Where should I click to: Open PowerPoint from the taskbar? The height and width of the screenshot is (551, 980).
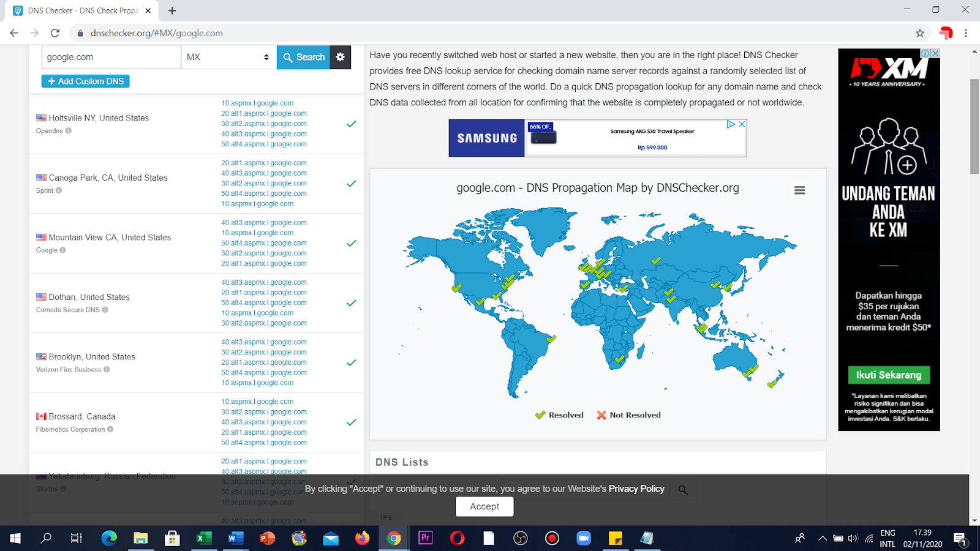tap(268, 538)
